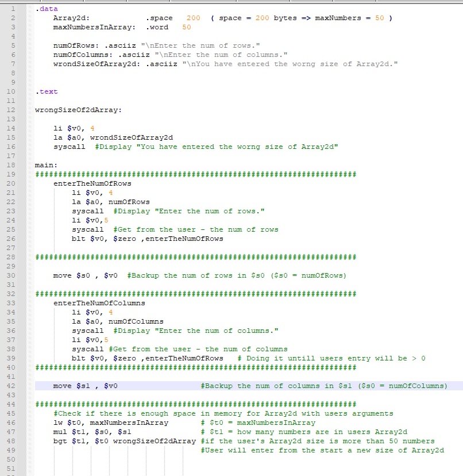This screenshot has width=463, height=476.
Task: Place cursor on the .data directive
Action: point(47,9)
